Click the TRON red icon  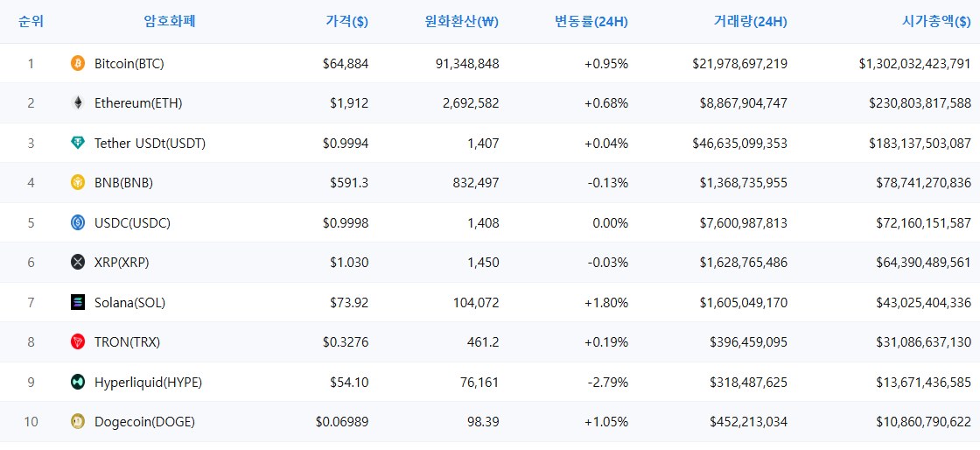[78, 341]
